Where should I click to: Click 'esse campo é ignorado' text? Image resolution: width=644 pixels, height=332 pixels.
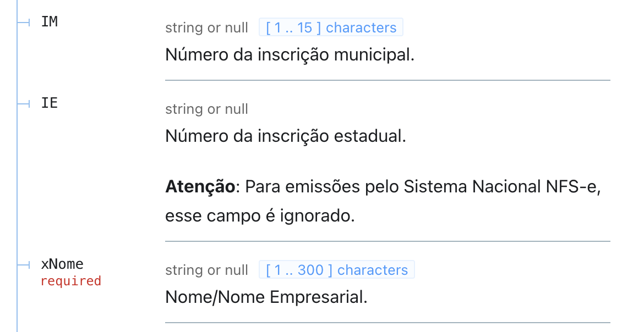click(x=260, y=216)
